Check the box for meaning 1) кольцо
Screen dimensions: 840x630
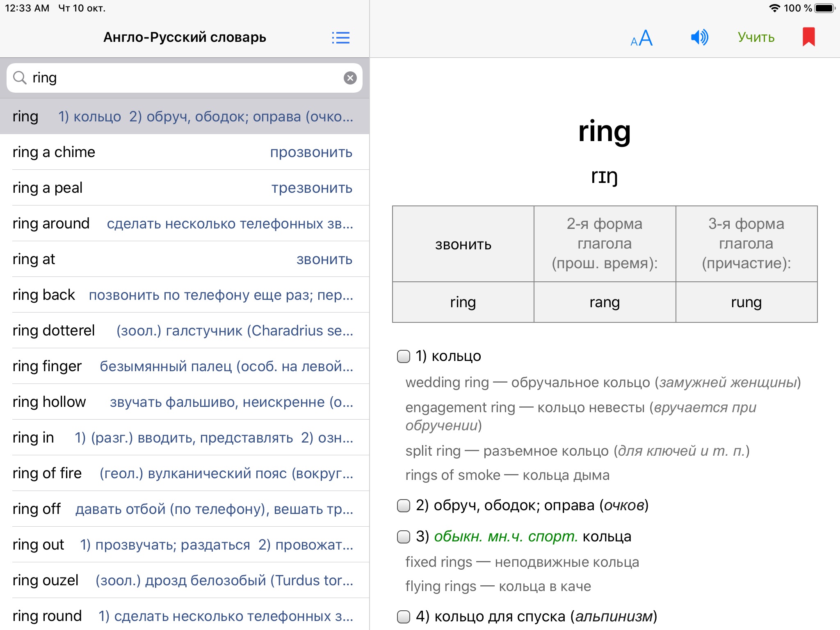point(404,356)
